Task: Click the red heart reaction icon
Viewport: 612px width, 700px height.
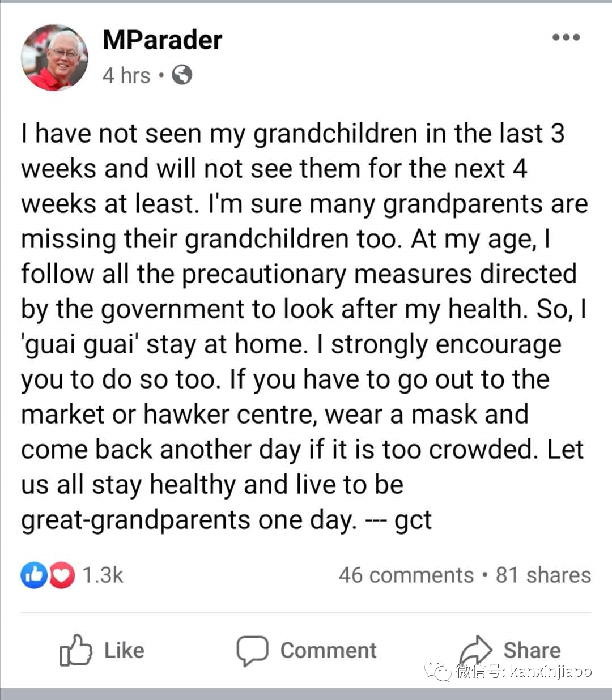Action: click(62, 575)
